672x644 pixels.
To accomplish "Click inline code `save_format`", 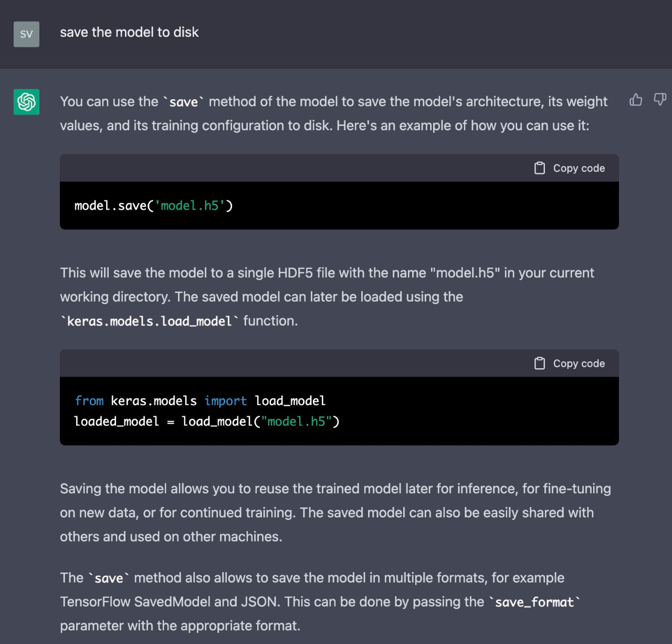I will click(x=534, y=603).
